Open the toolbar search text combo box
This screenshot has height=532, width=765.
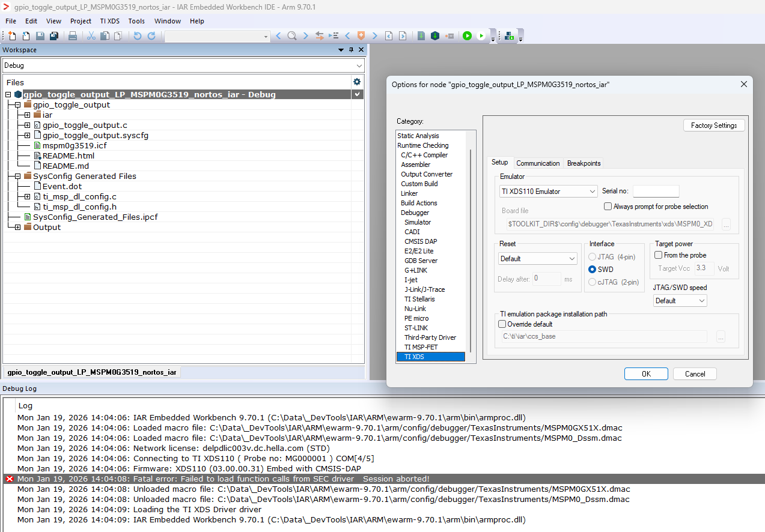pos(218,37)
